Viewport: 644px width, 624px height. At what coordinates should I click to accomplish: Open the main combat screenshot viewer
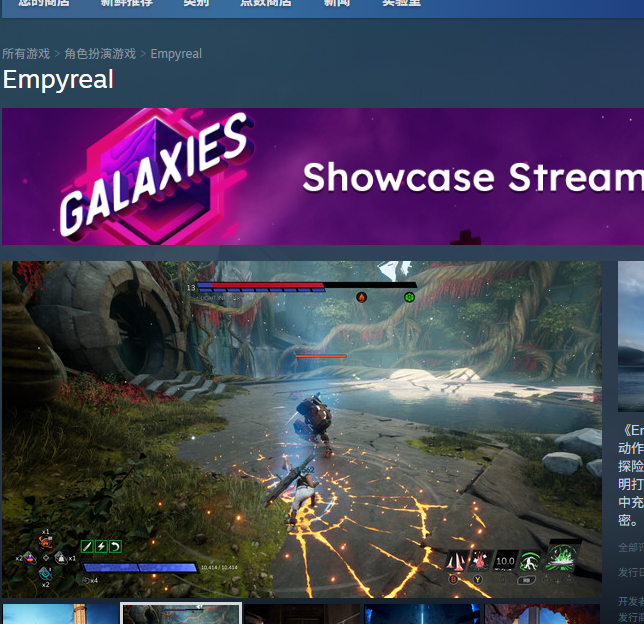(302, 429)
